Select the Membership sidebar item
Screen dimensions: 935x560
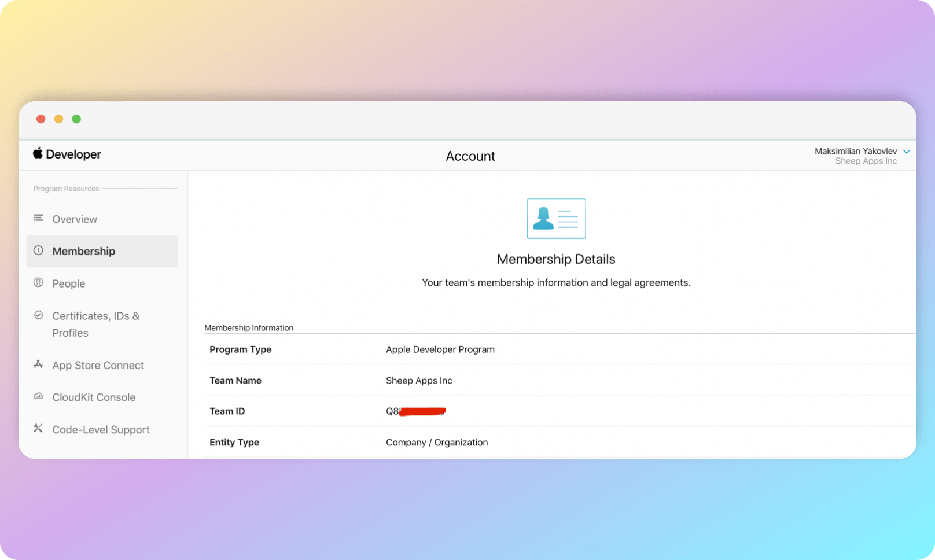click(102, 251)
